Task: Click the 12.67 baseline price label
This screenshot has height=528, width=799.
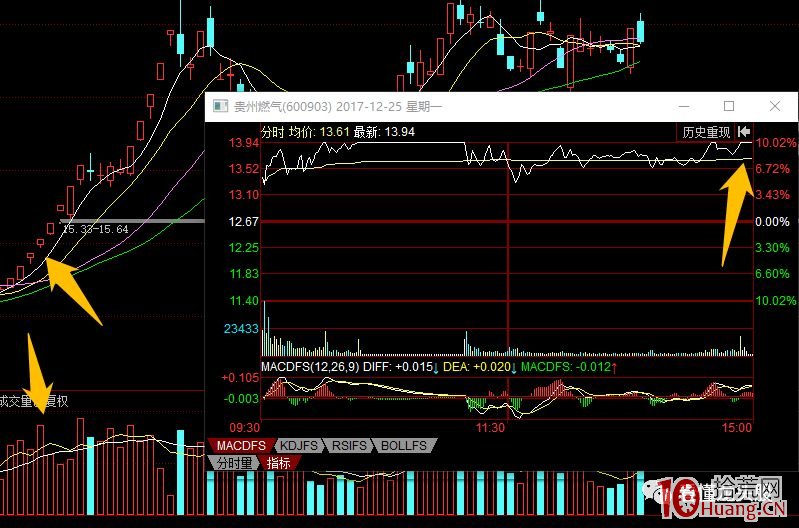Action: click(x=244, y=222)
